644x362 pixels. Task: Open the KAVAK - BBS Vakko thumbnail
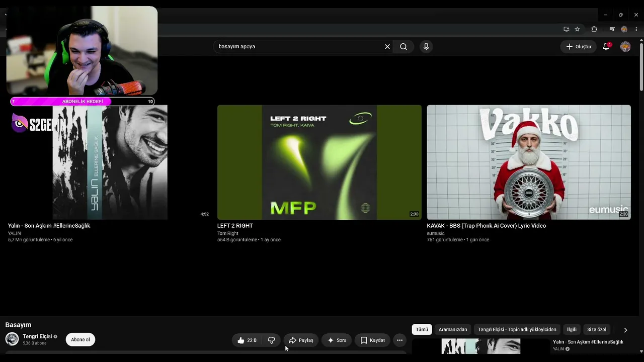pyautogui.click(x=529, y=162)
